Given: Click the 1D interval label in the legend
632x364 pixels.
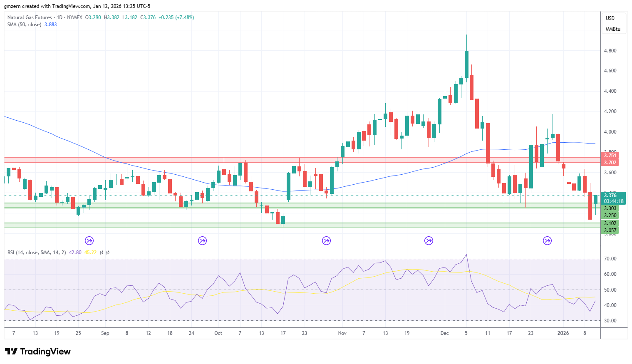Looking at the screenshot, I should [59, 17].
